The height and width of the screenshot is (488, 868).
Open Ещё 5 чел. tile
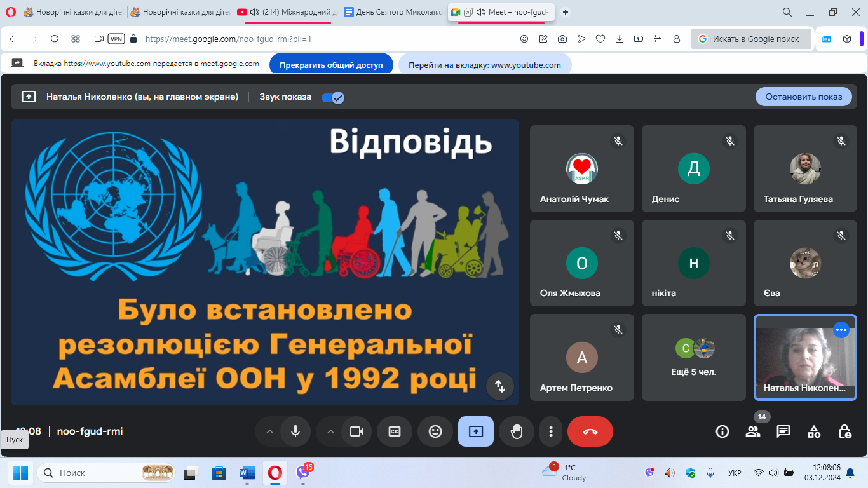[x=694, y=357]
